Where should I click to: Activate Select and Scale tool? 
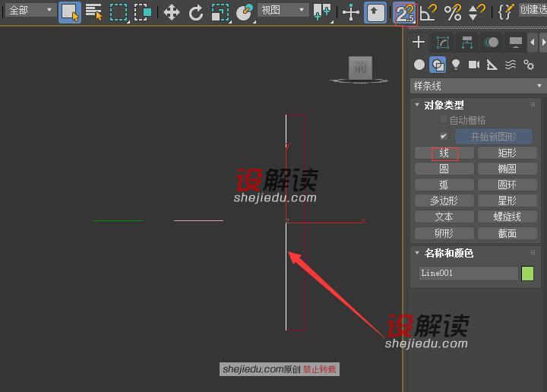220,13
